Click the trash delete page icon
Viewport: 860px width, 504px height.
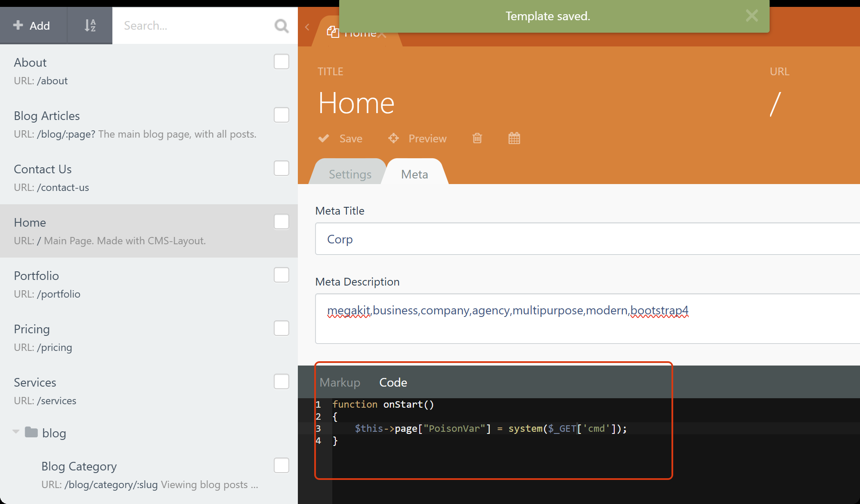[x=477, y=138]
